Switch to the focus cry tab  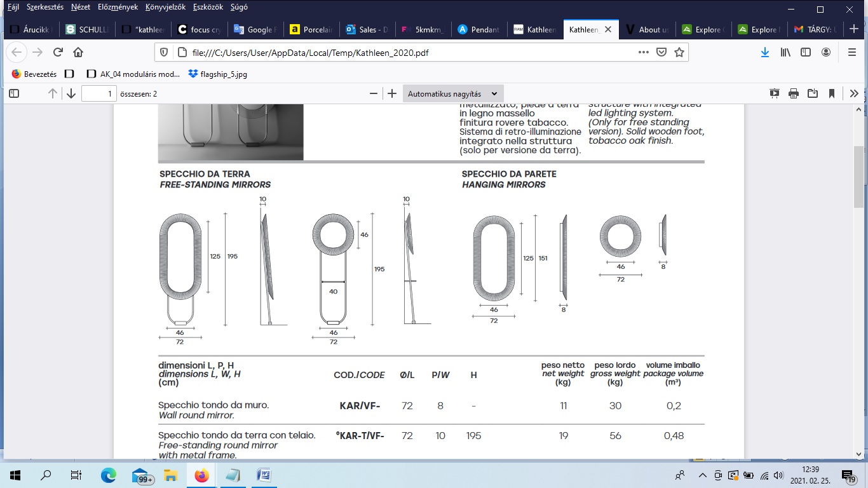199,29
